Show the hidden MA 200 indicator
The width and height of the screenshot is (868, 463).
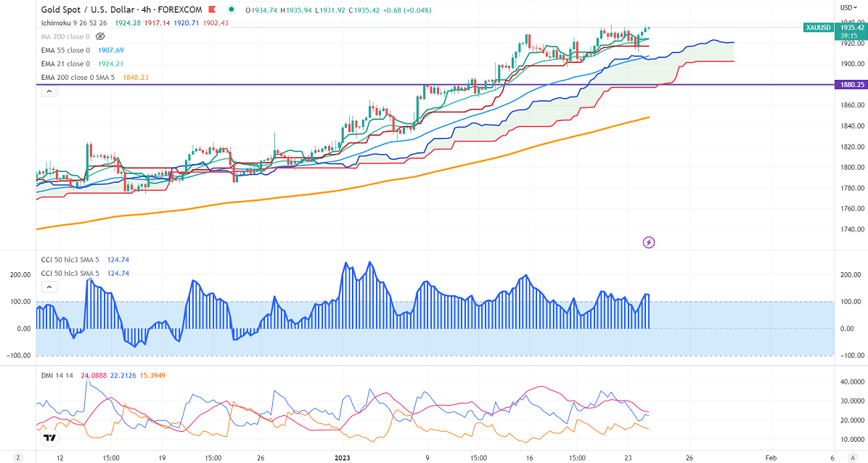point(101,36)
